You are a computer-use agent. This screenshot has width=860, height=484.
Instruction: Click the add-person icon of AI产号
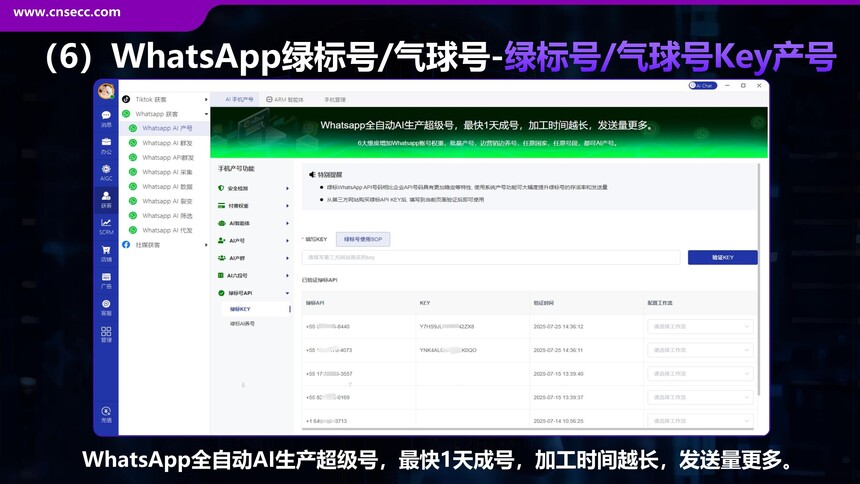tap(221, 240)
